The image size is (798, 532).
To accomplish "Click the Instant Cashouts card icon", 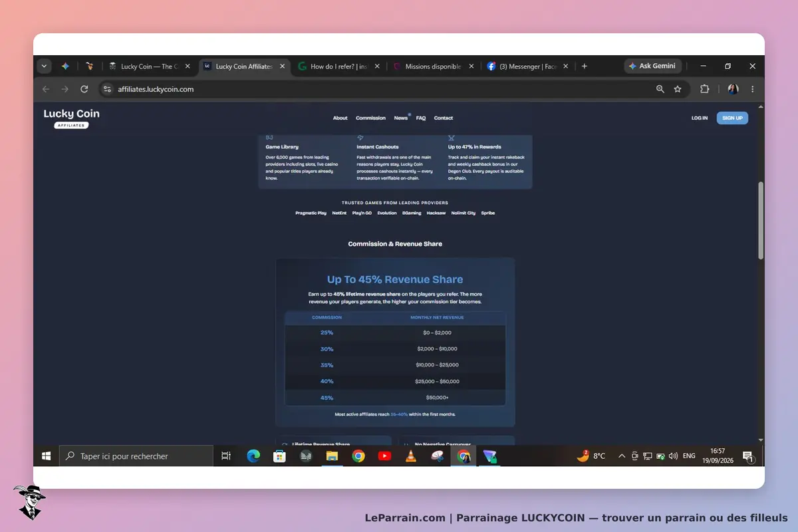I will click(360, 137).
